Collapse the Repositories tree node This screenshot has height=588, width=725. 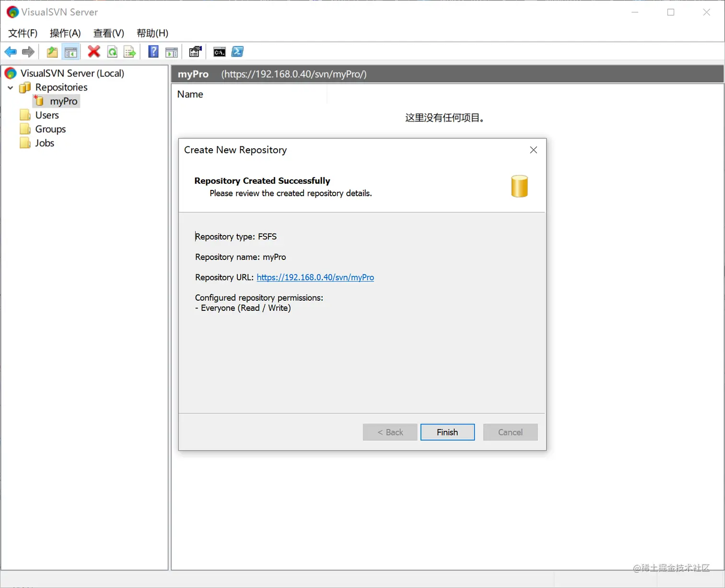tap(11, 88)
